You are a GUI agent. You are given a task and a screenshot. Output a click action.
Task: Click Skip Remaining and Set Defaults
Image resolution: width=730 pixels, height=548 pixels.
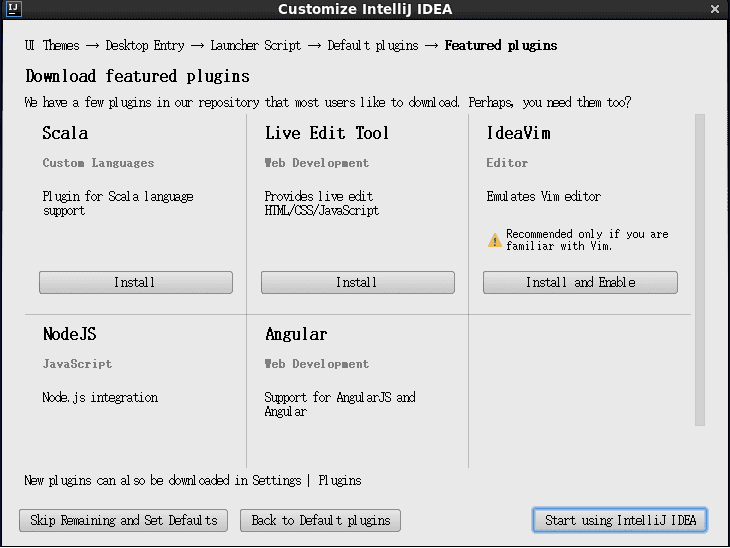click(x=123, y=520)
